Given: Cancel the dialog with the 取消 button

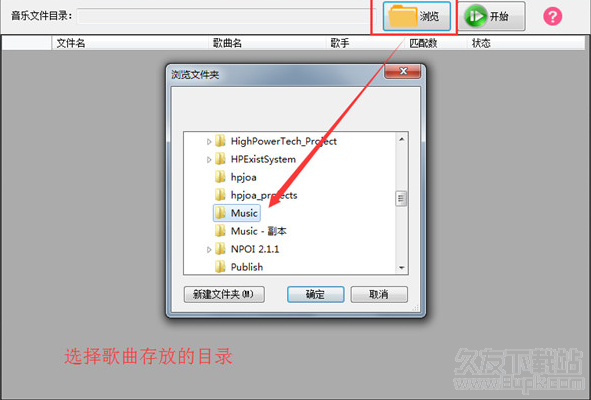Looking at the screenshot, I should pyautogui.click(x=379, y=294).
